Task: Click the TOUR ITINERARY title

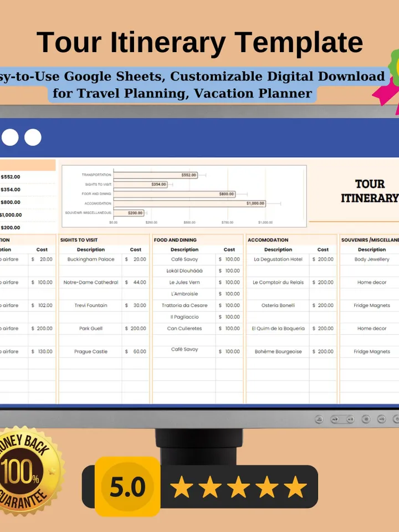Action: tap(370, 191)
